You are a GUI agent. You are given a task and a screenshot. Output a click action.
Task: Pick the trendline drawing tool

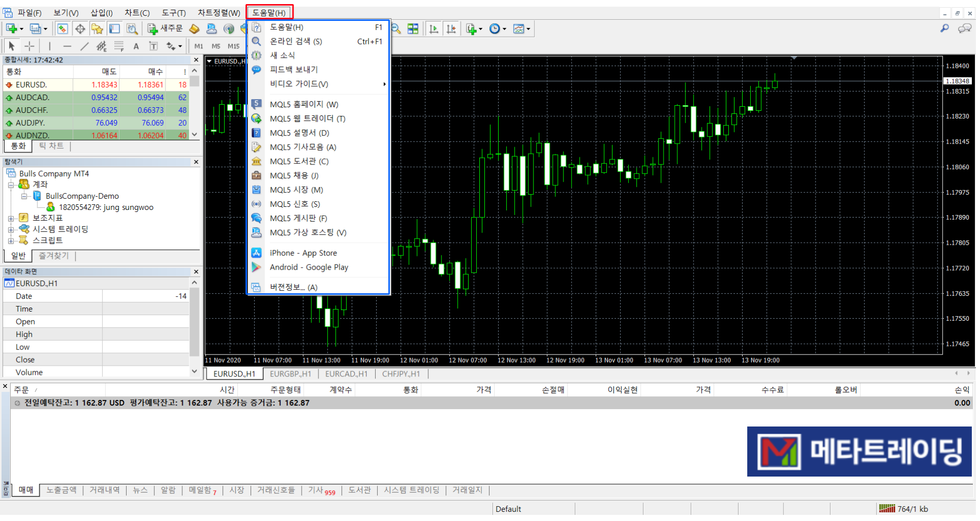pyautogui.click(x=84, y=46)
